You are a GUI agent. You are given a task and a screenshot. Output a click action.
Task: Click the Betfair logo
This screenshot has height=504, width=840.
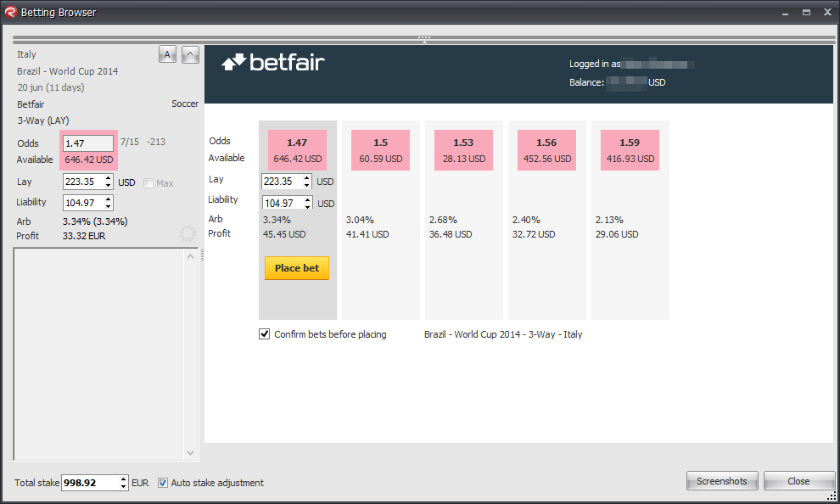tap(273, 63)
